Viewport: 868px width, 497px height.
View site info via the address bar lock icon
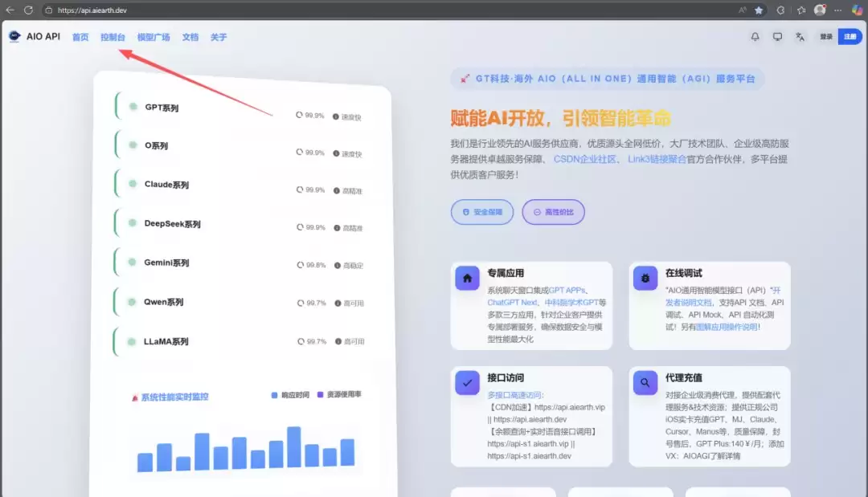coord(49,10)
